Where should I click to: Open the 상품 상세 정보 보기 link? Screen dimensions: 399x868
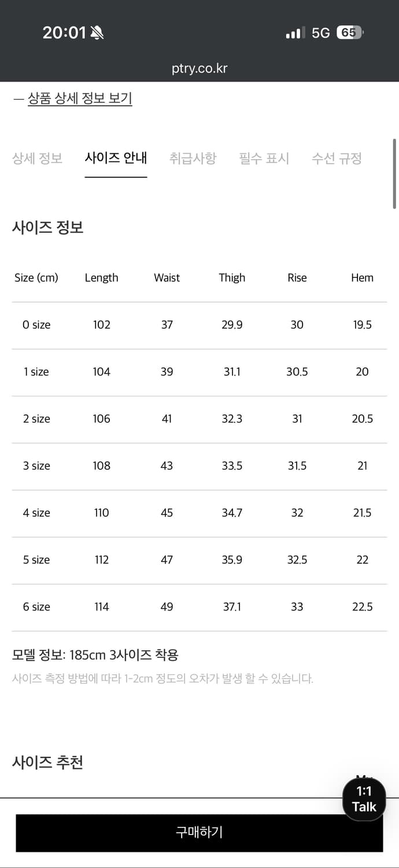80,98
